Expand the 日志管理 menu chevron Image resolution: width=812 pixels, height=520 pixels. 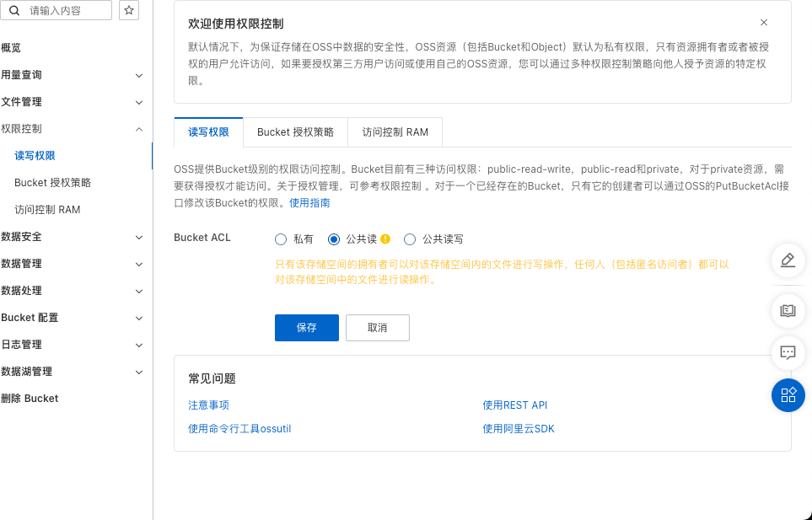139,345
